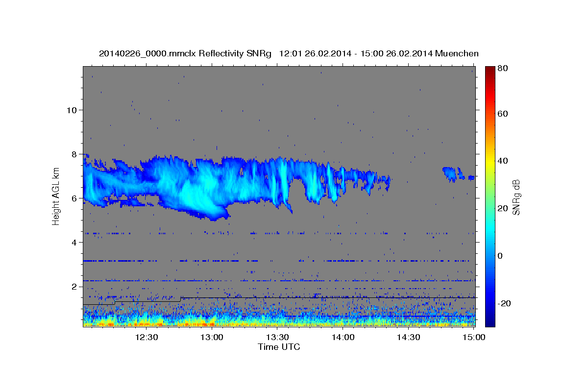
Task: Click the small isolated cloud echo near 14:45
Action: 452,173
